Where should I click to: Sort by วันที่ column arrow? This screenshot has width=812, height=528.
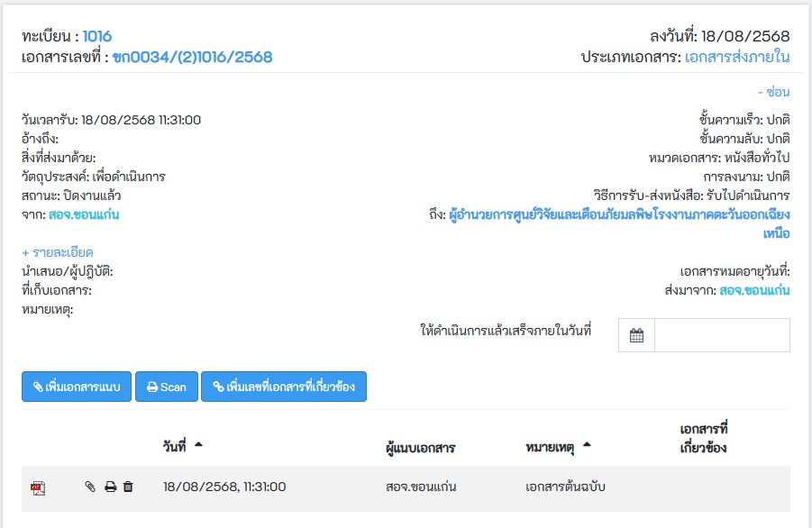pos(198,444)
